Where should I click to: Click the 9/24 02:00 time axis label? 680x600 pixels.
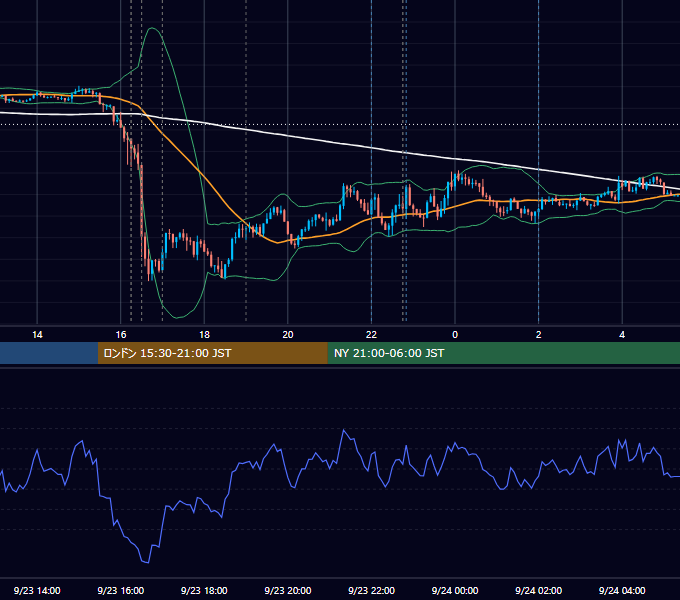538,590
